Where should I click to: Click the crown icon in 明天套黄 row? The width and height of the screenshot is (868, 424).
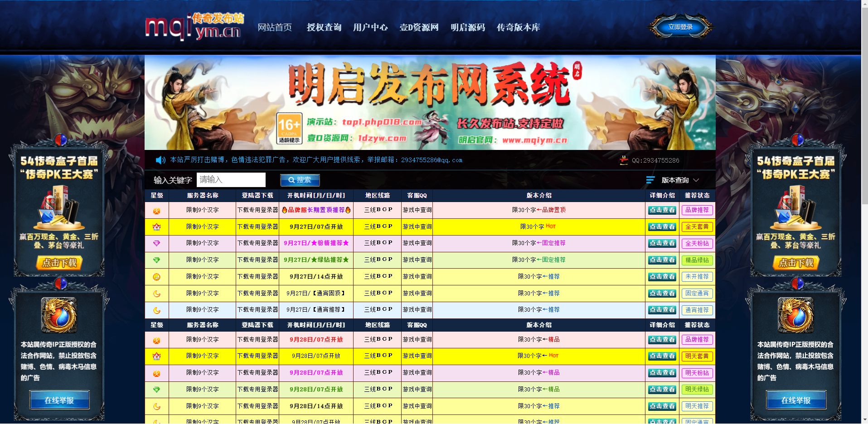pyautogui.click(x=156, y=357)
